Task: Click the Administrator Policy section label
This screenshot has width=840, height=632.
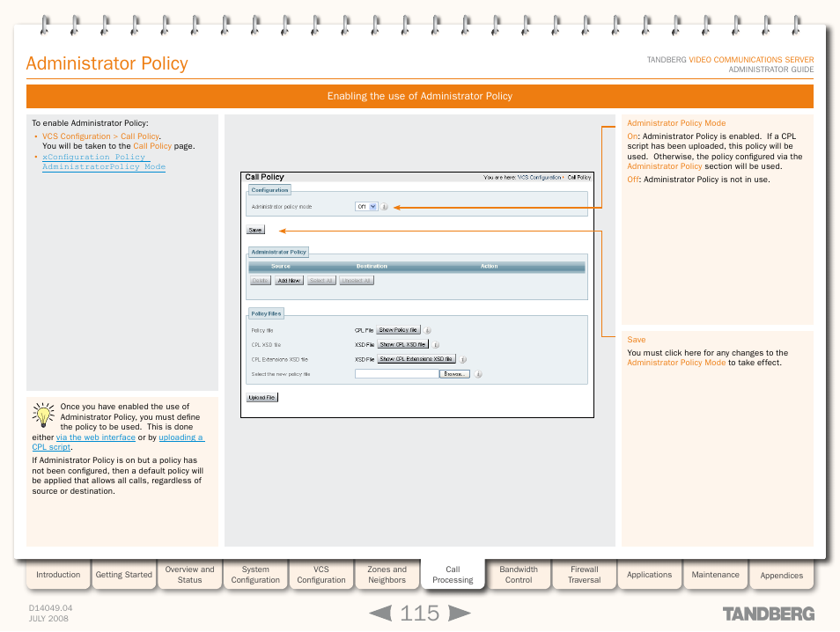Action: (x=278, y=253)
